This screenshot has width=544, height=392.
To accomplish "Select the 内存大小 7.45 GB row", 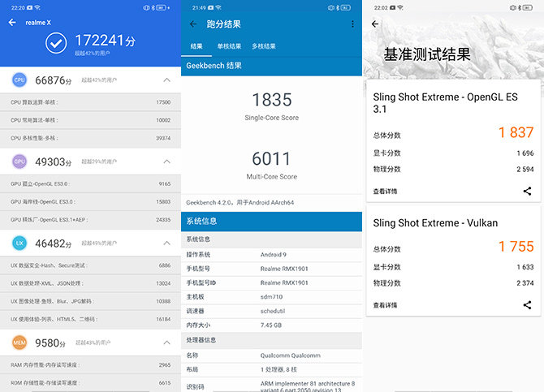I will pyautogui.click(x=271, y=325).
